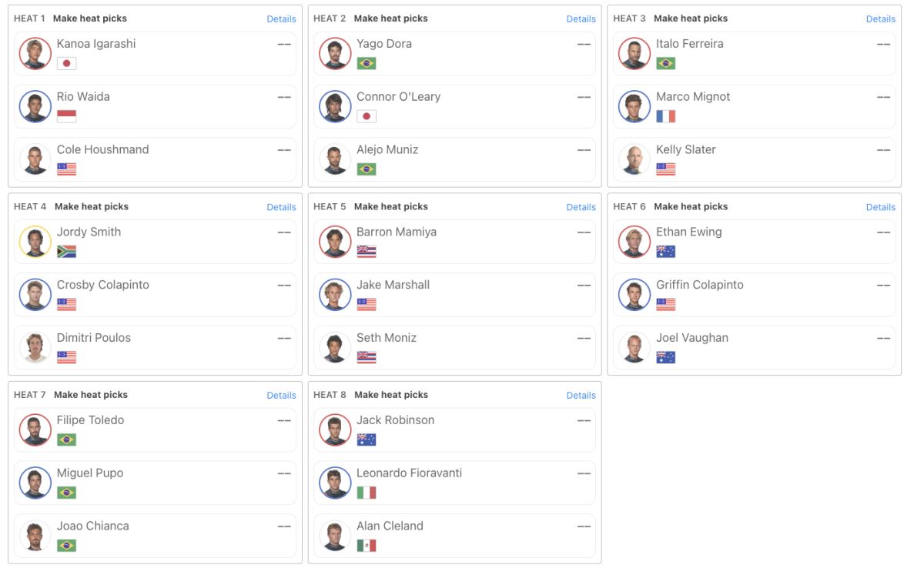Select Yago Dora's name in Heat 2
The image size is (924, 575).
(384, 44)
